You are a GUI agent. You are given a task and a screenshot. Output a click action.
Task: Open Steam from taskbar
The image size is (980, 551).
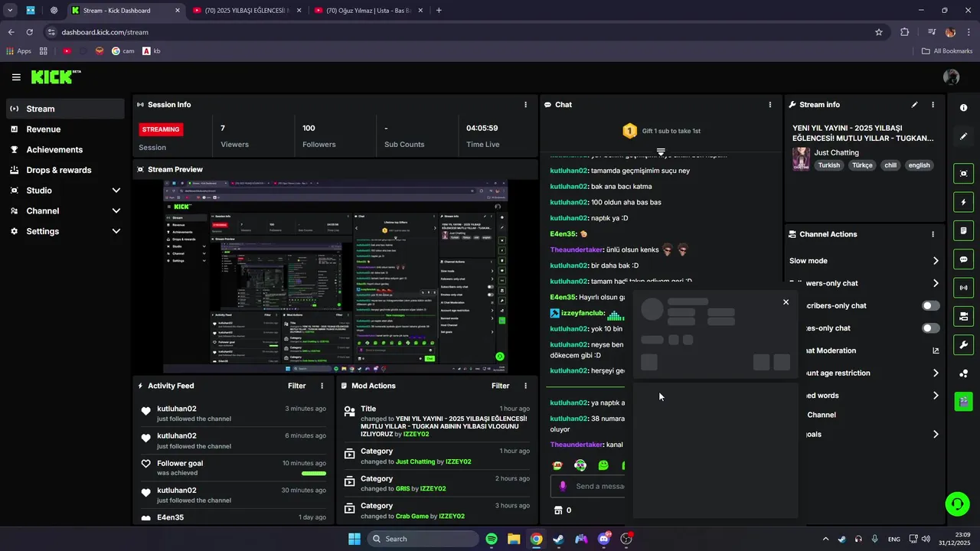coord(559,539)
